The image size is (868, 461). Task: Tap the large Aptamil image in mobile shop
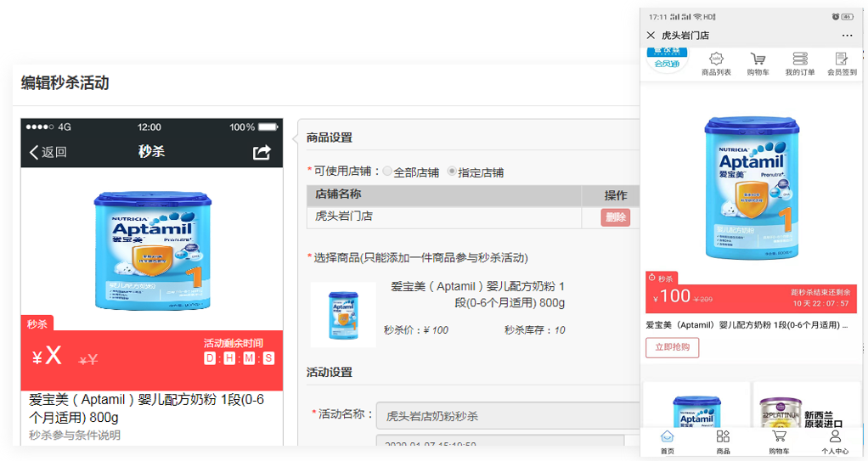point(752,187)
